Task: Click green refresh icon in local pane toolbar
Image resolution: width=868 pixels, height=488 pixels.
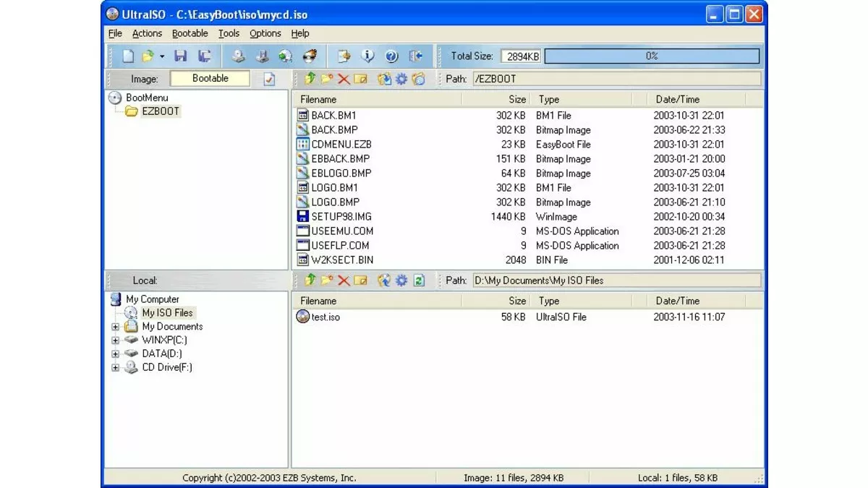Action: (x=419, y=281)
